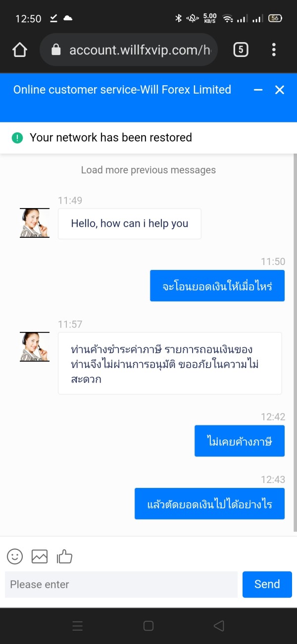Close the online customer service chat
Screen dimensions: 297x644
280,90
